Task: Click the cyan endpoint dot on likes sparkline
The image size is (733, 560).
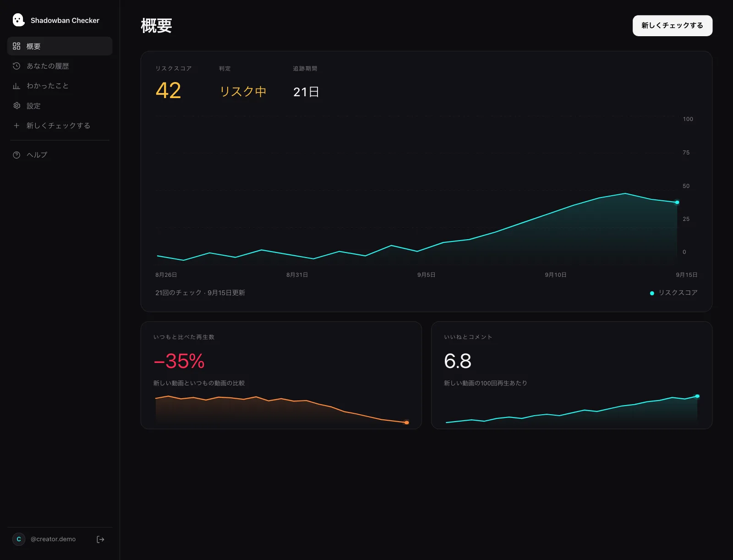Action: 697,396
